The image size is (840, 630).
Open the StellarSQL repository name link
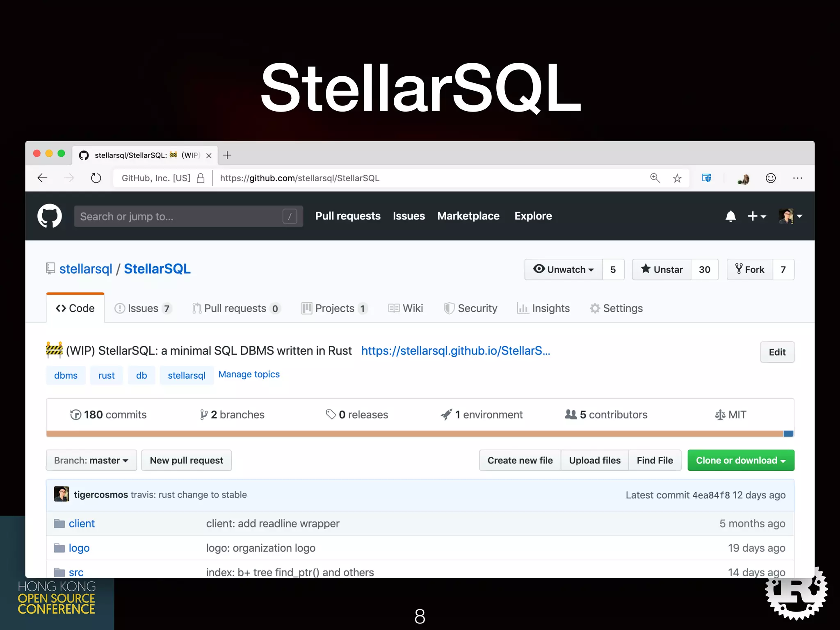[x=157, y=269]
